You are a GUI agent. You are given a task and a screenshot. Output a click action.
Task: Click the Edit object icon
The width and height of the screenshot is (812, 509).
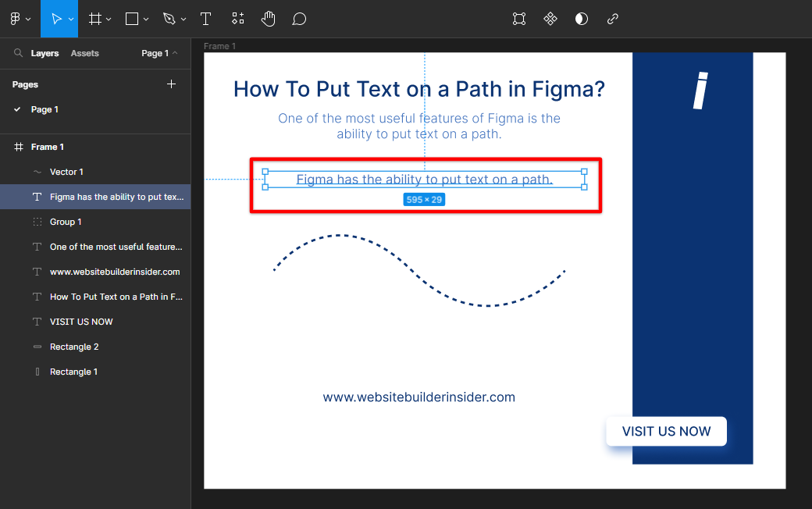coord(519,19)
